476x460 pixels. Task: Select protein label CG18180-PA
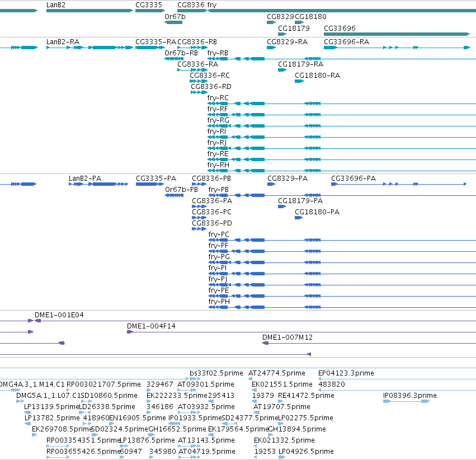click(x=317, y=212)
